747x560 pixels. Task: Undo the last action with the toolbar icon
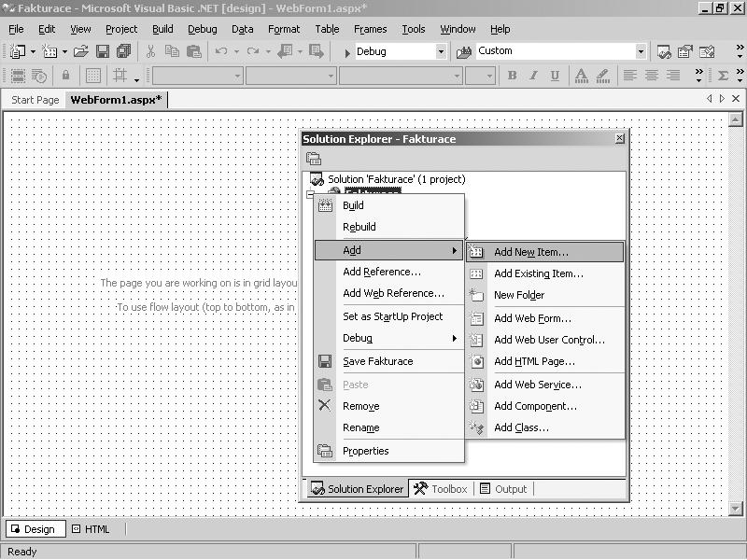(x=221, y=51)
